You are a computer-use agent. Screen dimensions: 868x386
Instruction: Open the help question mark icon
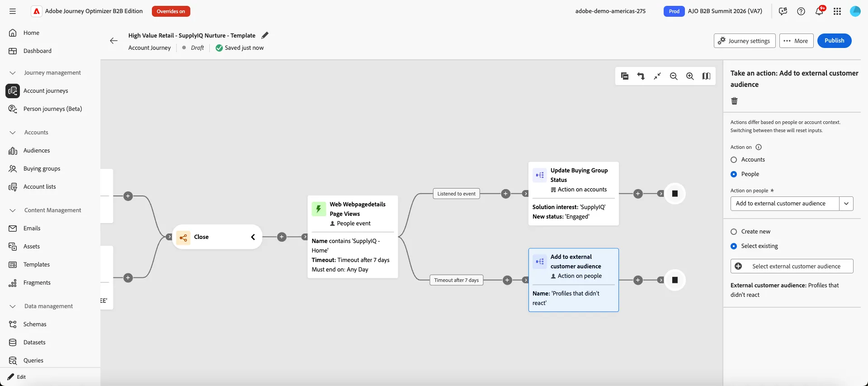801,11
